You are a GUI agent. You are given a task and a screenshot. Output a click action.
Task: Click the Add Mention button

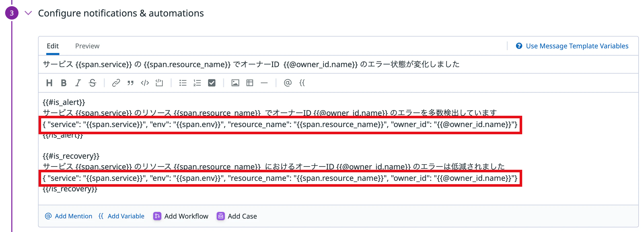69,216
